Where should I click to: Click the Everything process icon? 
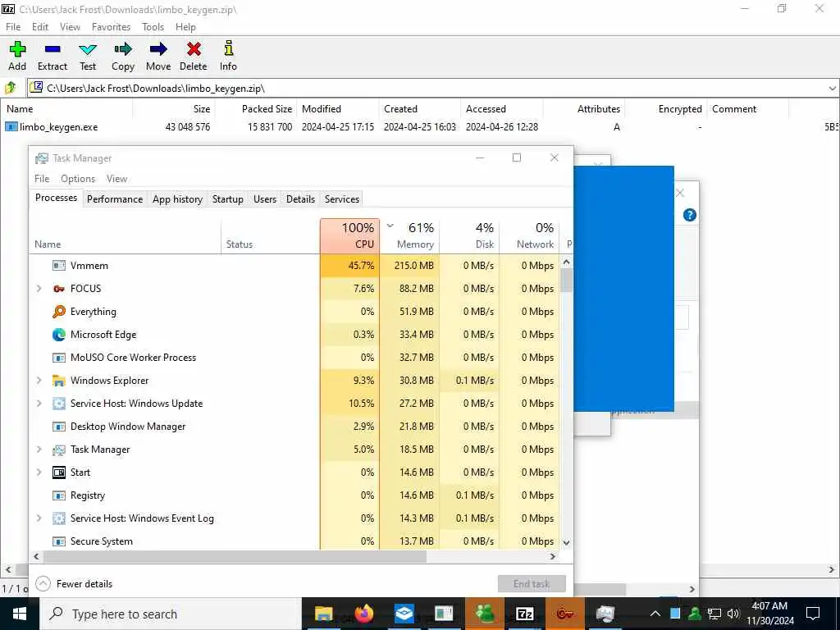(x=59, y=311)
